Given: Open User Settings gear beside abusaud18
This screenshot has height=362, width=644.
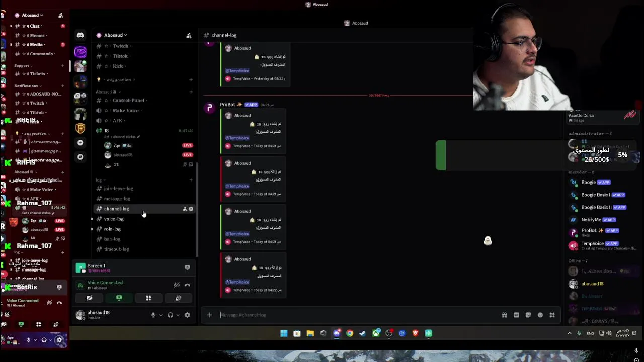Looking at the screenshot, I should click(x=187, y=315).
